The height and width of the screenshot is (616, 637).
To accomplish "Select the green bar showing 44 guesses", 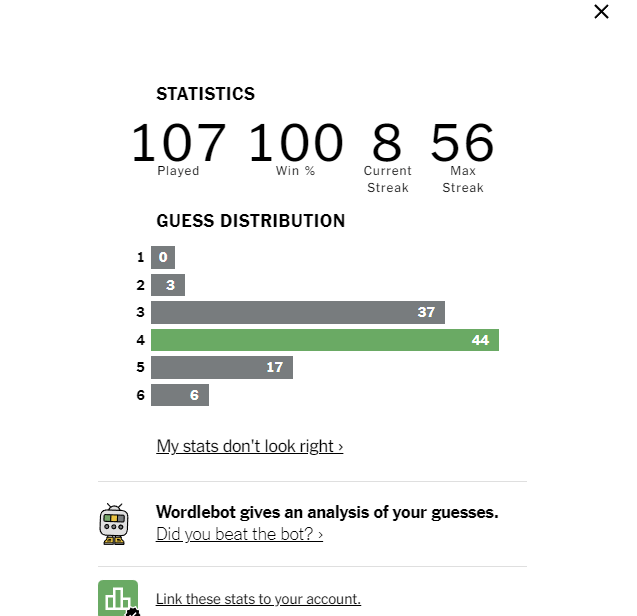I will pyautogui.click(x=325, y=340).
